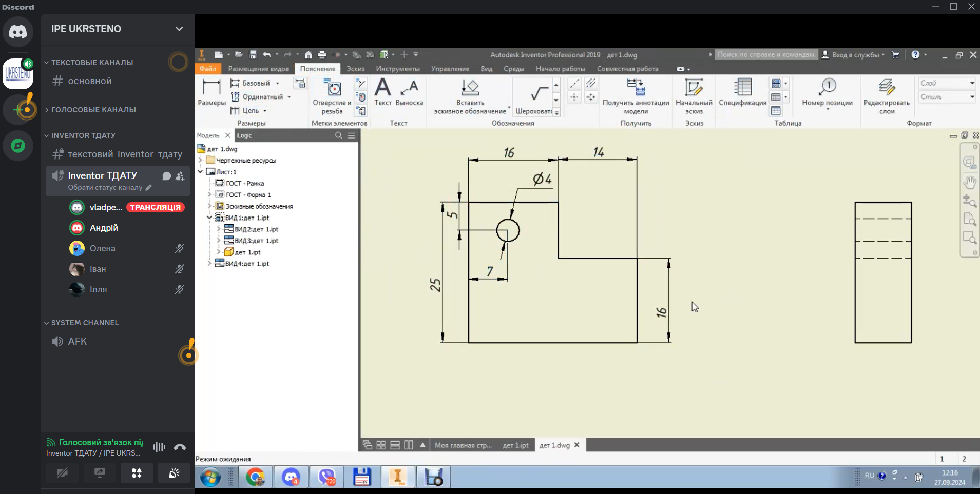Switch to the дет 1.ipt document tab
The height and width of the screenshot is (494, 980).
click(x=515, y=445)
